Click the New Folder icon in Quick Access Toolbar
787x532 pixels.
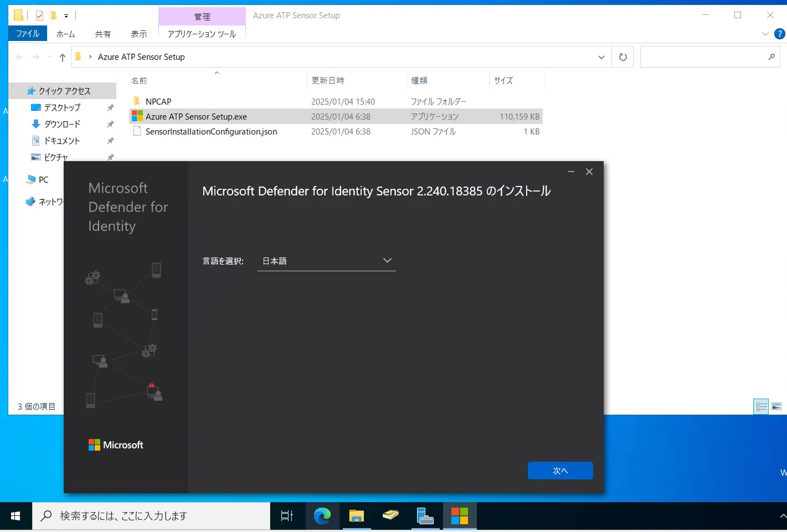pos(53,15)
